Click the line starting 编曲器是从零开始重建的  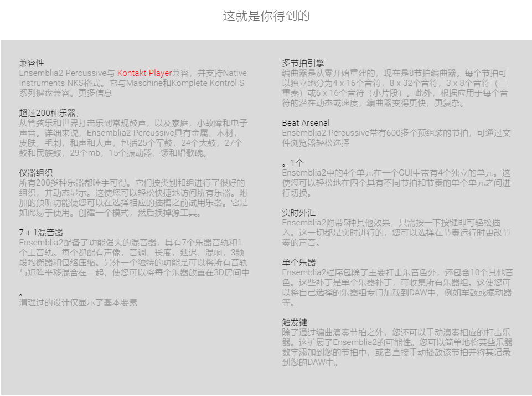[x=394, y=73]
